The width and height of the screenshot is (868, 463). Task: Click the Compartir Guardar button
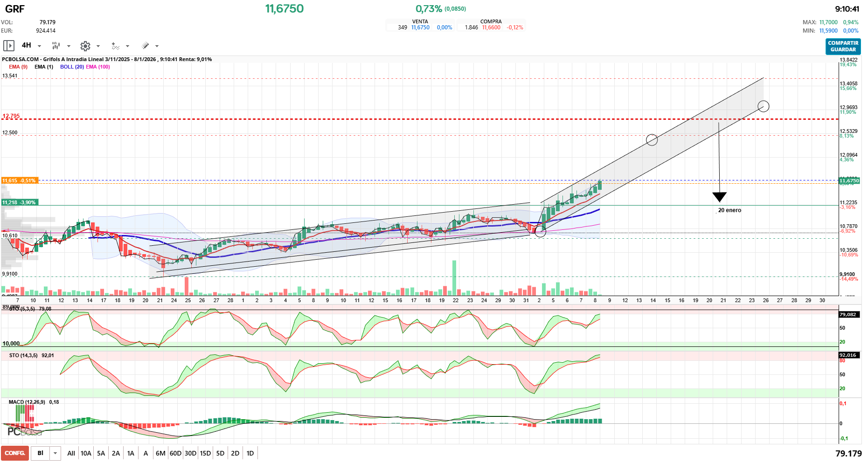coord(843,46)
